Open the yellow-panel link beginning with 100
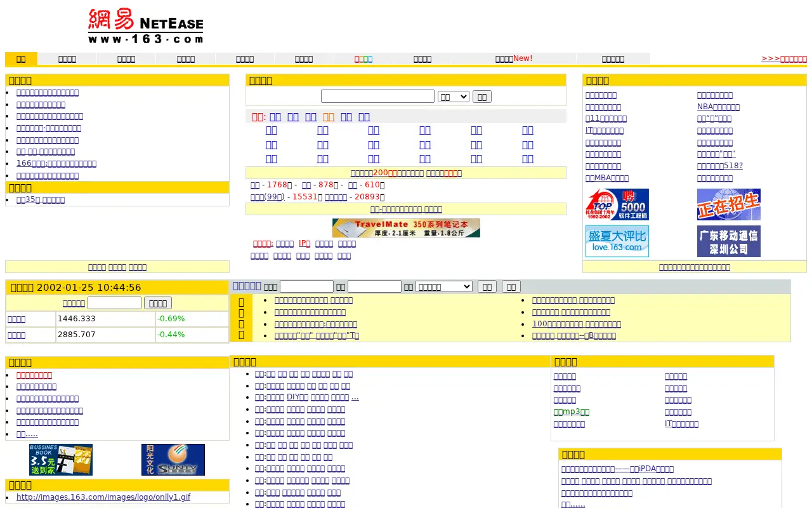The image size is (812, 508). point(577,324)
